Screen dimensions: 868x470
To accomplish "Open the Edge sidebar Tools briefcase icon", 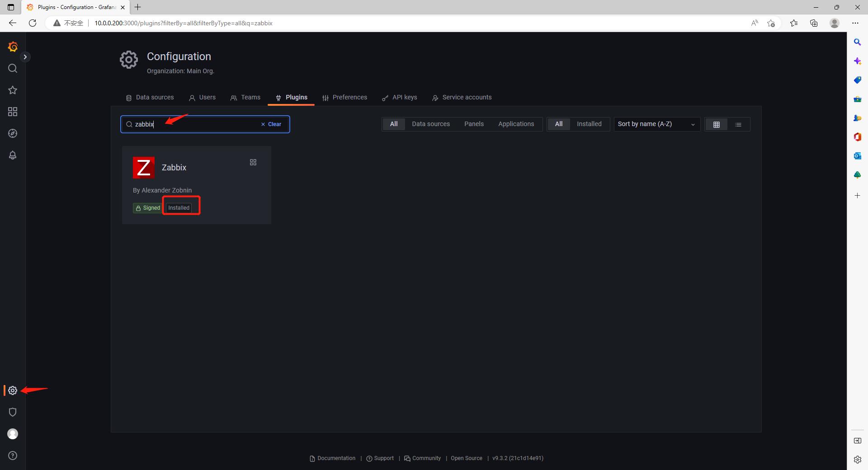I will click(x=857, y=99).
